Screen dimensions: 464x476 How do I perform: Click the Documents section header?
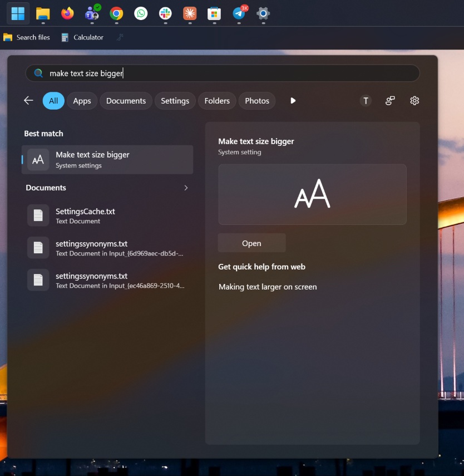click(46, 188)
